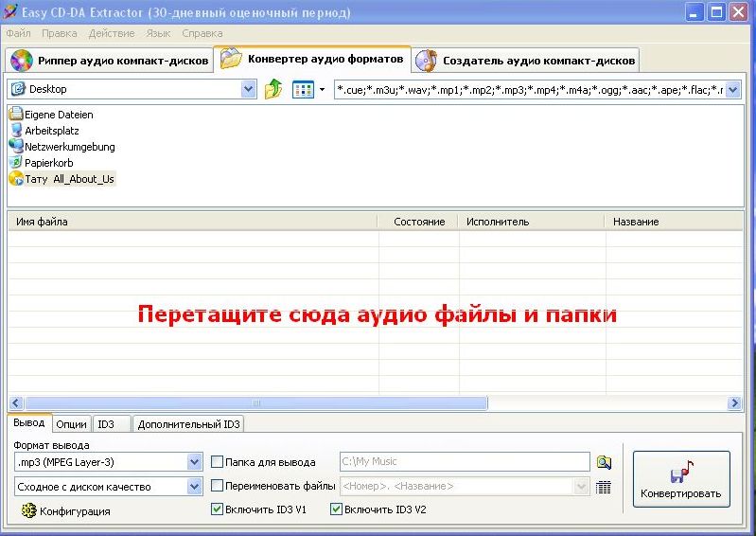Select the Arbeitsplatz entry text

click(52, 131)
